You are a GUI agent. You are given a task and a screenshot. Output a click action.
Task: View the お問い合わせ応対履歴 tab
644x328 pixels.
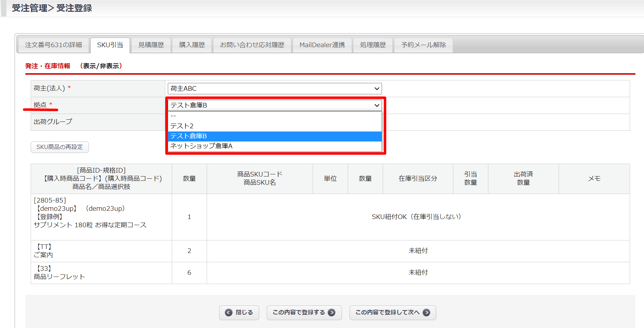252,45
